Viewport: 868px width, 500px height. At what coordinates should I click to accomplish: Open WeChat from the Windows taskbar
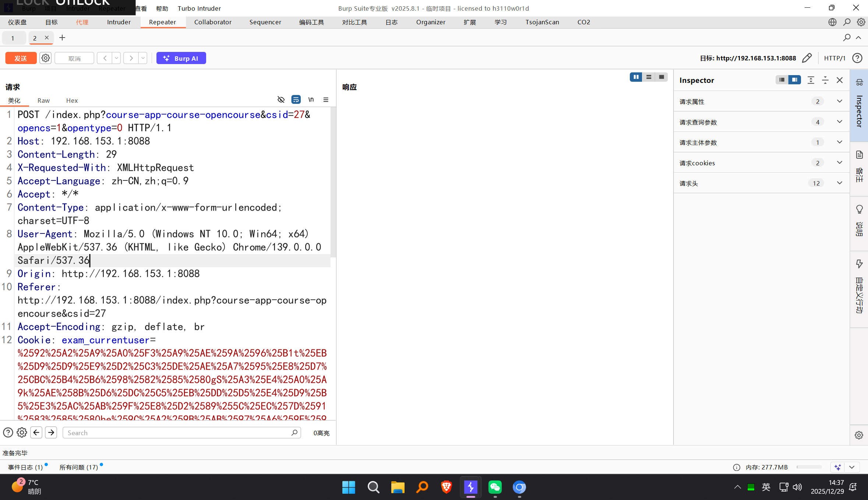(x=495, y=487)
